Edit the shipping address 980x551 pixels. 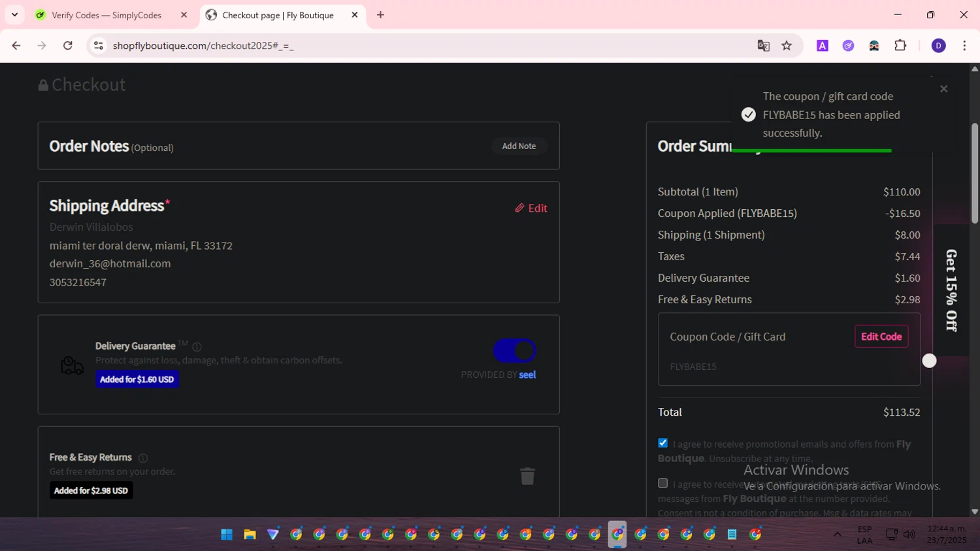click(x=531, y=209)
